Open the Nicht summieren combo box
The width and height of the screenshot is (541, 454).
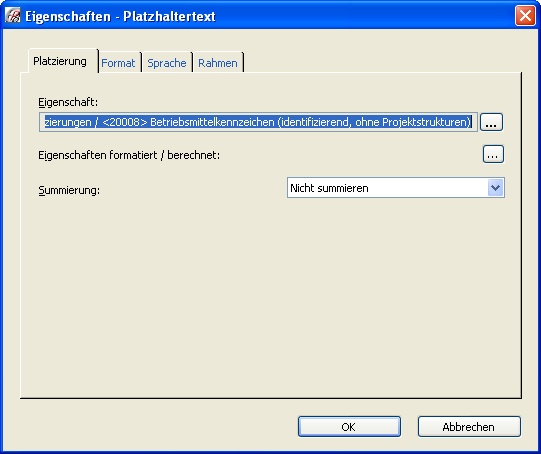click(x=396, y=188)
